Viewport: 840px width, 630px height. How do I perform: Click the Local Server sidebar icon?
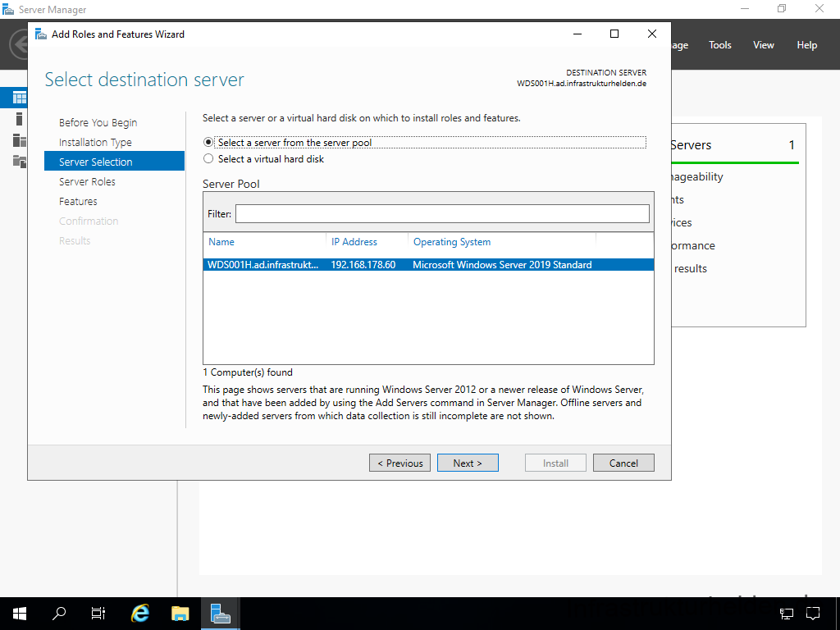pyautogui.click(x=19, y=120)
